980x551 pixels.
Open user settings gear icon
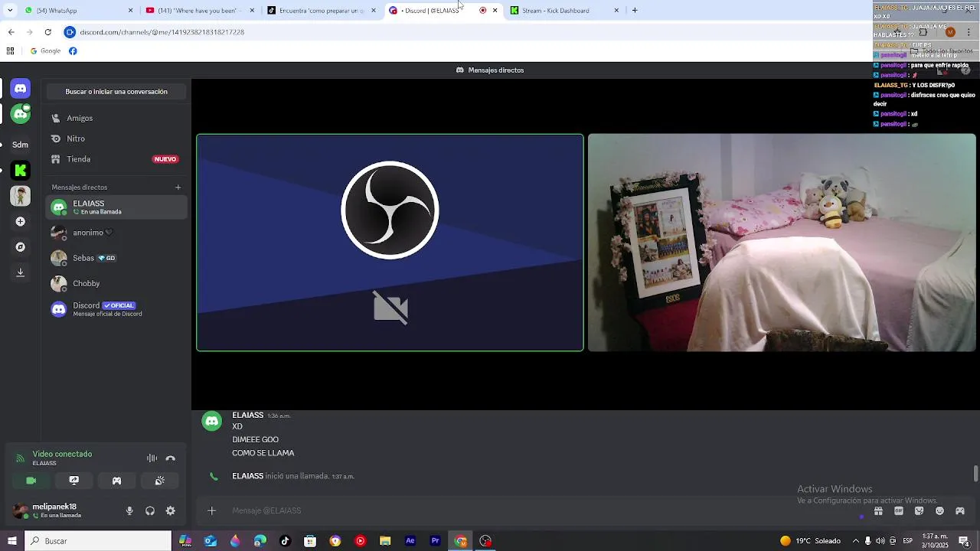tap(171, 511)
